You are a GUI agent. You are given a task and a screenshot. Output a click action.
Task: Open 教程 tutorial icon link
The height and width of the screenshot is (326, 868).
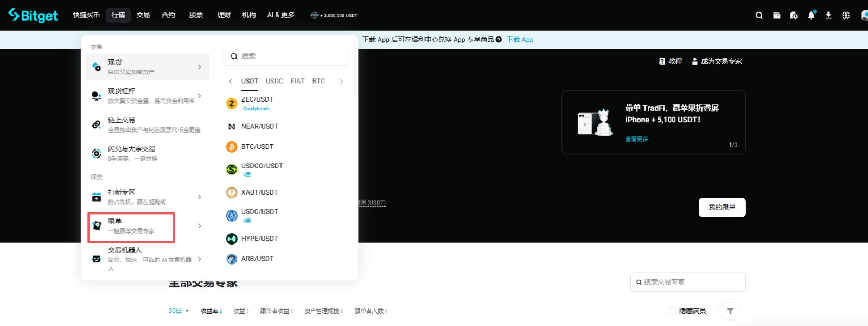pyautogui.click(x=670, y=61)
